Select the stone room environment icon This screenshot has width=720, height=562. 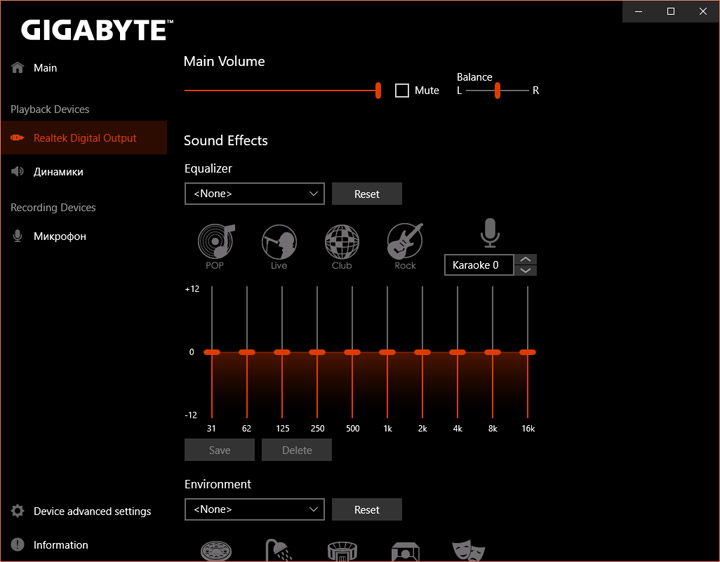coord(405,551)
